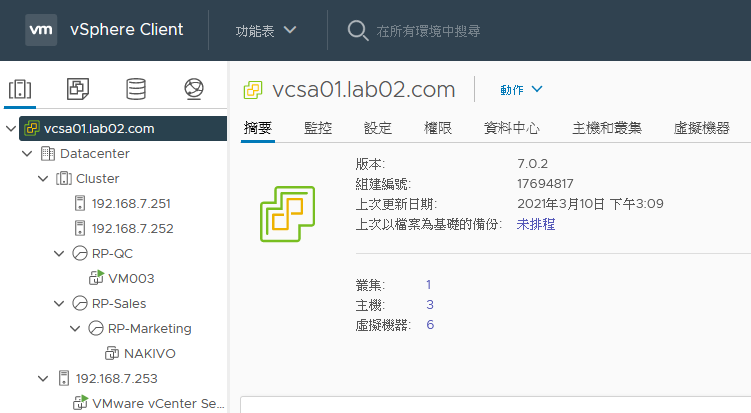Switch to the 設定 tab
This screenshot has height=413, width=751.
pos(378,128)
